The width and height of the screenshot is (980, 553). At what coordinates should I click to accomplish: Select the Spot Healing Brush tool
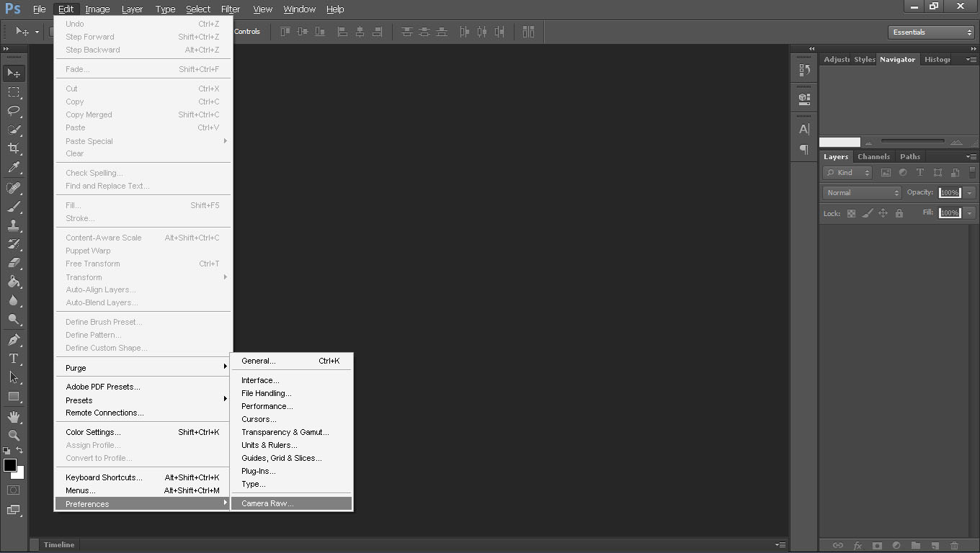14,188
